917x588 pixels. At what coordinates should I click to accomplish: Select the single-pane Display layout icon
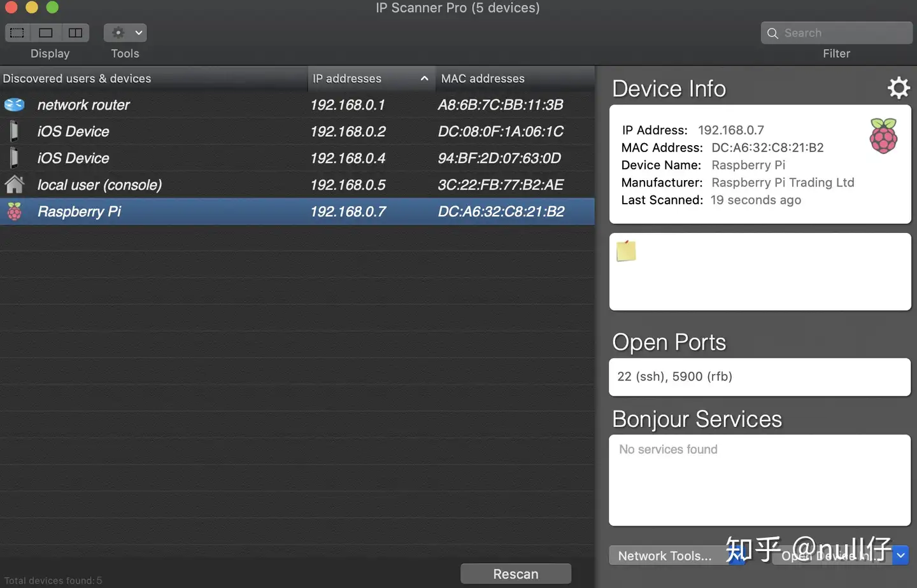tap(46, 32)
